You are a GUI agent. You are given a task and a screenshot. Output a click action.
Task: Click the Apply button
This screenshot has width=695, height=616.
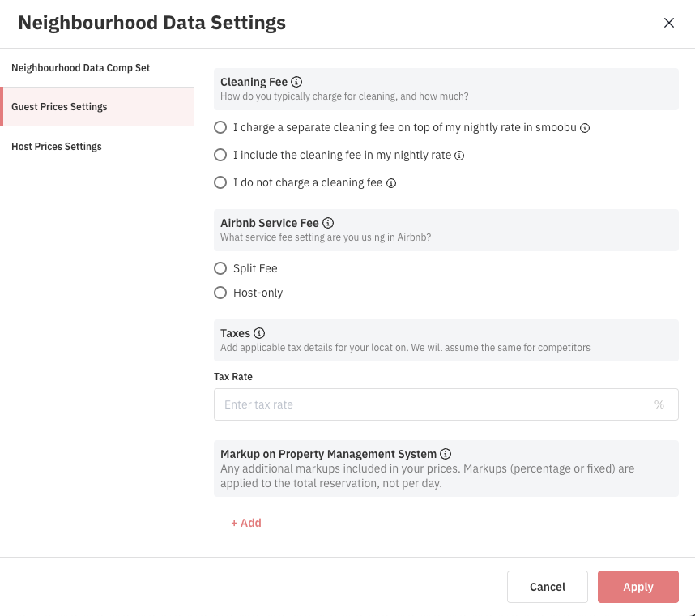(637, 587)
